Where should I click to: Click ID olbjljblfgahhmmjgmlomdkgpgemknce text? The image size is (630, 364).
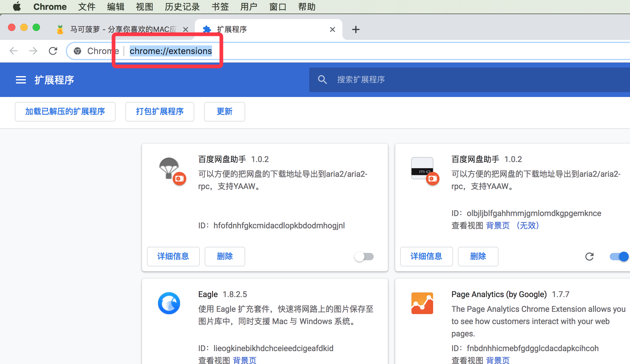(526, 213)
